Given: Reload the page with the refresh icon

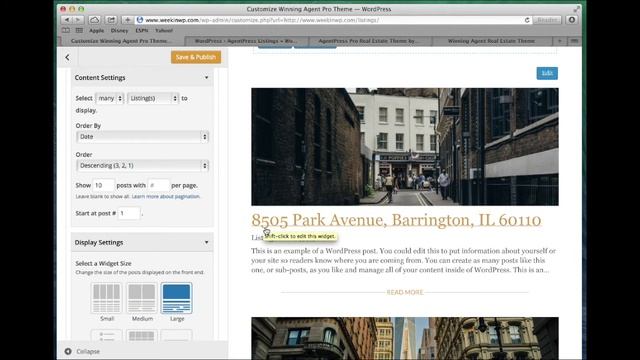Looking at the screenshot, I should pyautogui.click(x=527, y=20).
